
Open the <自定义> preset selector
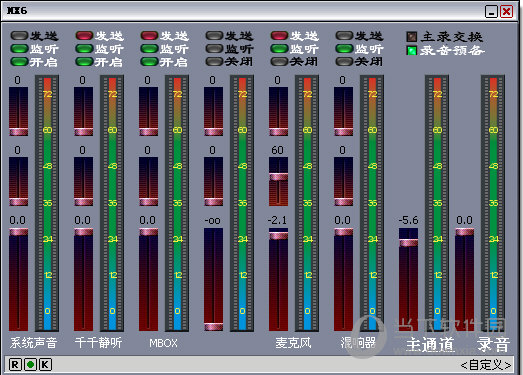486,365
